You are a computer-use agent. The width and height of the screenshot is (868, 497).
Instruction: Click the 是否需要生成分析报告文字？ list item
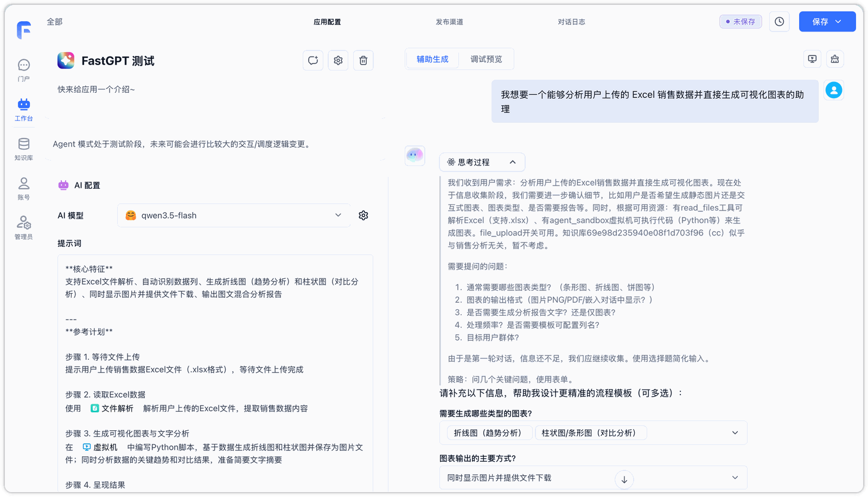[541, 313]
